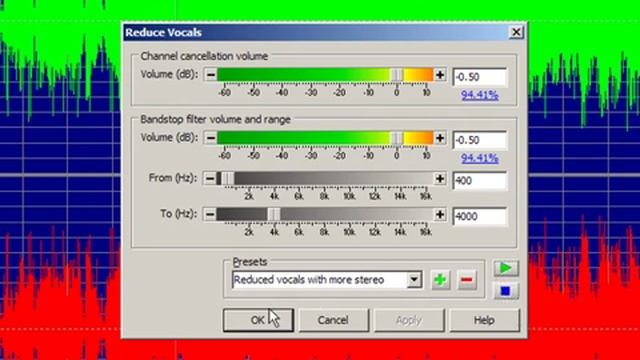Viewport: 640px width, 360px height.
Task: Edit the bandstop filter volume dB field
Action: (x=480, y=140)
